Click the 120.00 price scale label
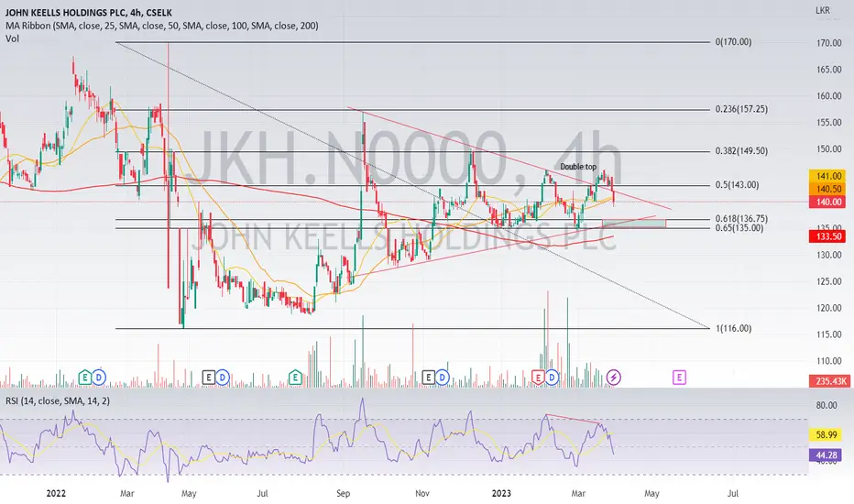The height and width of the screenshot is (504, 854). (x=829, y=308)
